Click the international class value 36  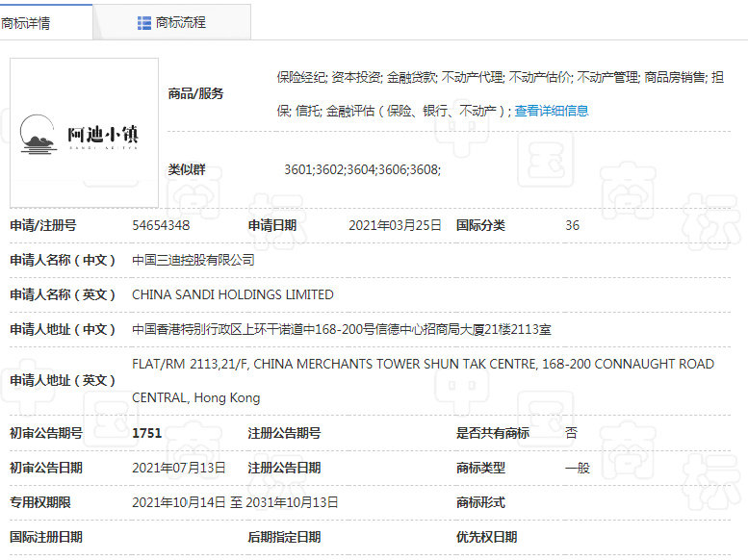[573, 225]
